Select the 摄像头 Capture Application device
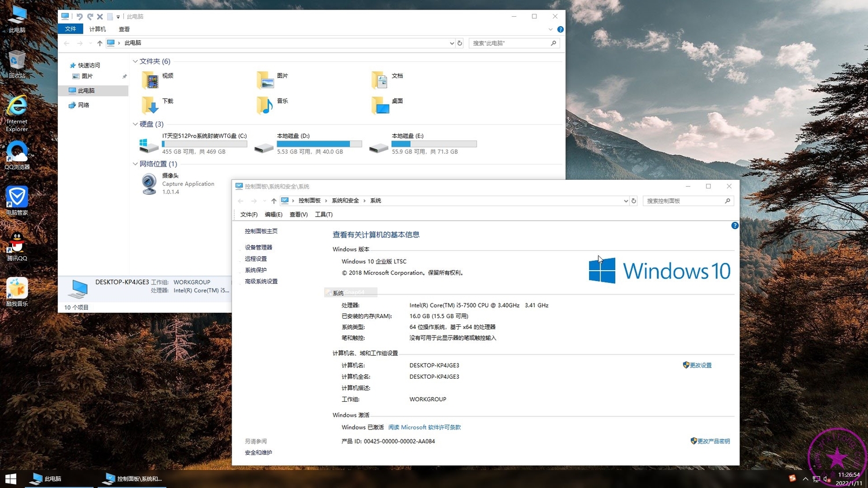Screen dimensions: 868x488 click(x=178, y=184)
